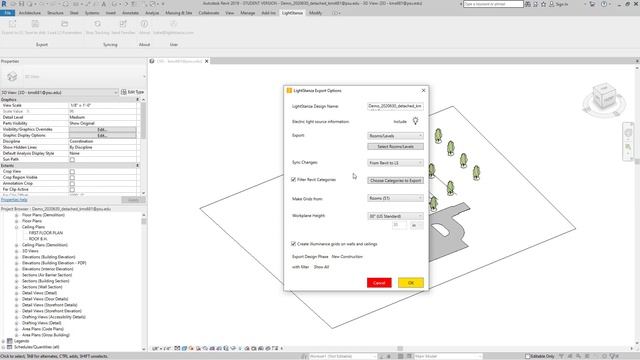Switch to the Collaborate ribbon tab
Viewport: 640px width, 360px height.
tap(209, 13)
